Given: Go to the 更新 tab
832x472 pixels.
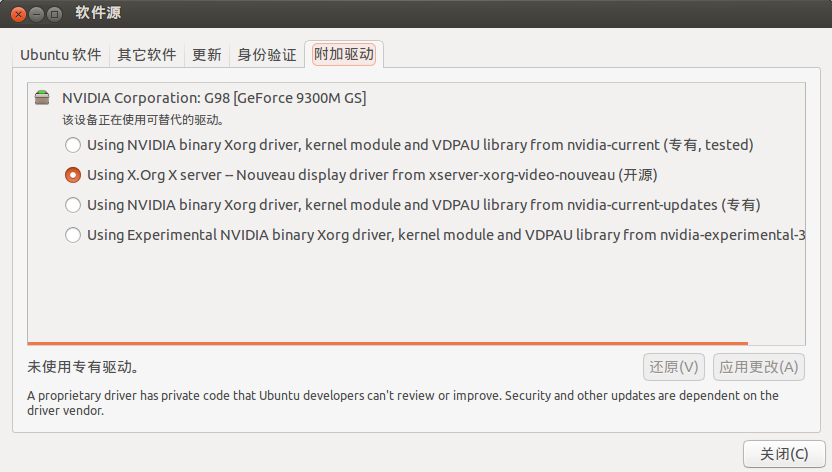Looking at the screenshot, I should click(206, 55).
